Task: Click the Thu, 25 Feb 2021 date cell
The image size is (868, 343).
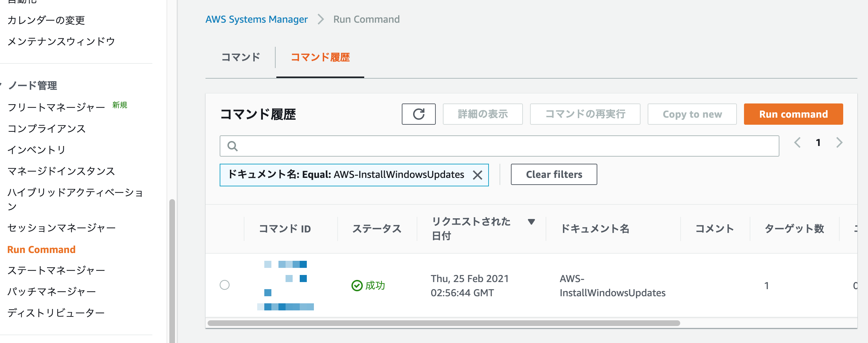Action: coord(470,286)
